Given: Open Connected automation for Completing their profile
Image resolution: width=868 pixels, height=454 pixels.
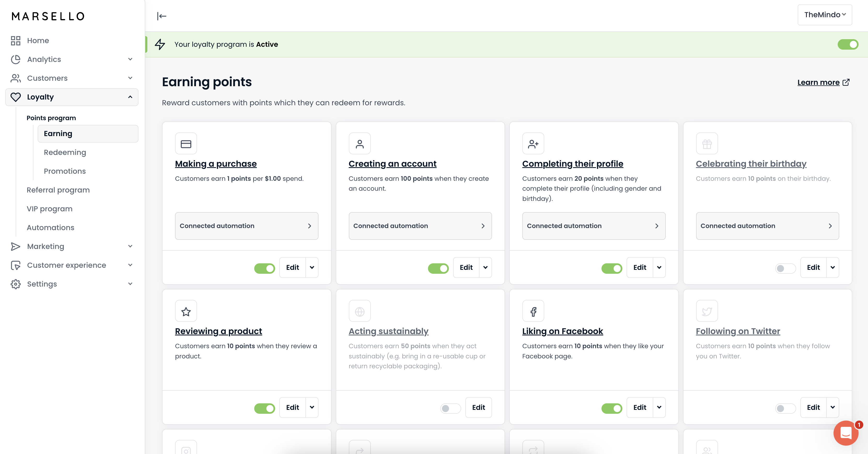Looking at the screenshot, I should 593,226.
